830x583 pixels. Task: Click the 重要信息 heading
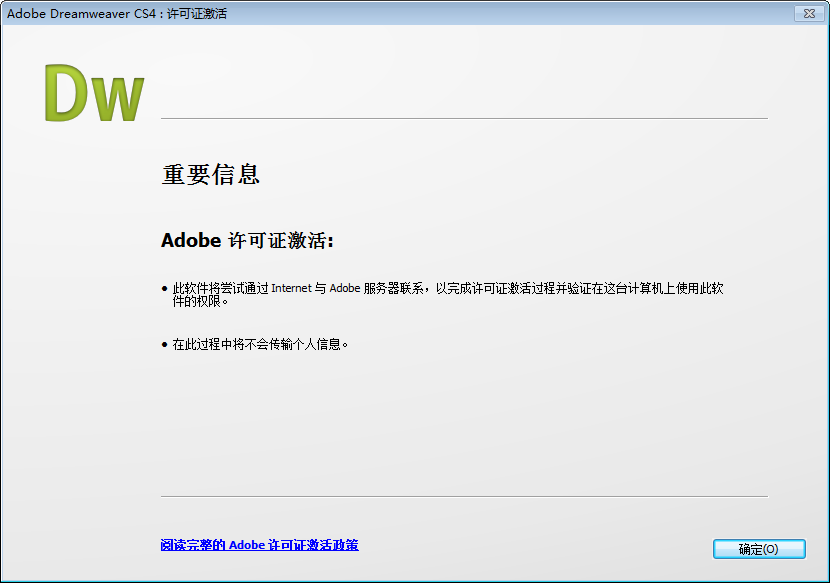point(211,174)
